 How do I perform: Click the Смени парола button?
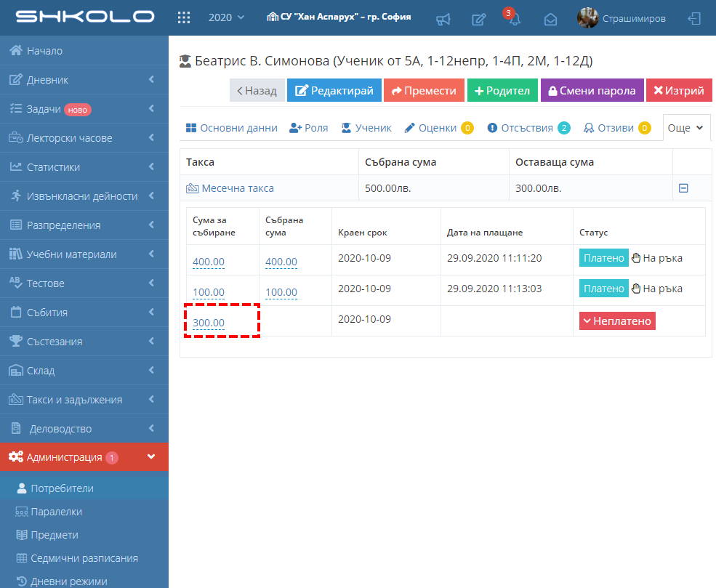592,90
